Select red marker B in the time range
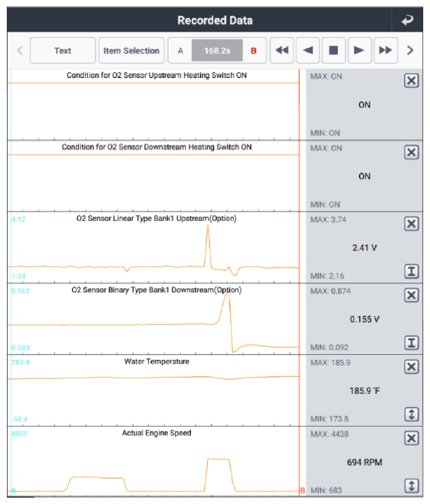Image resolution: width=430 pixels, height=504 pixels. point(254,51)
